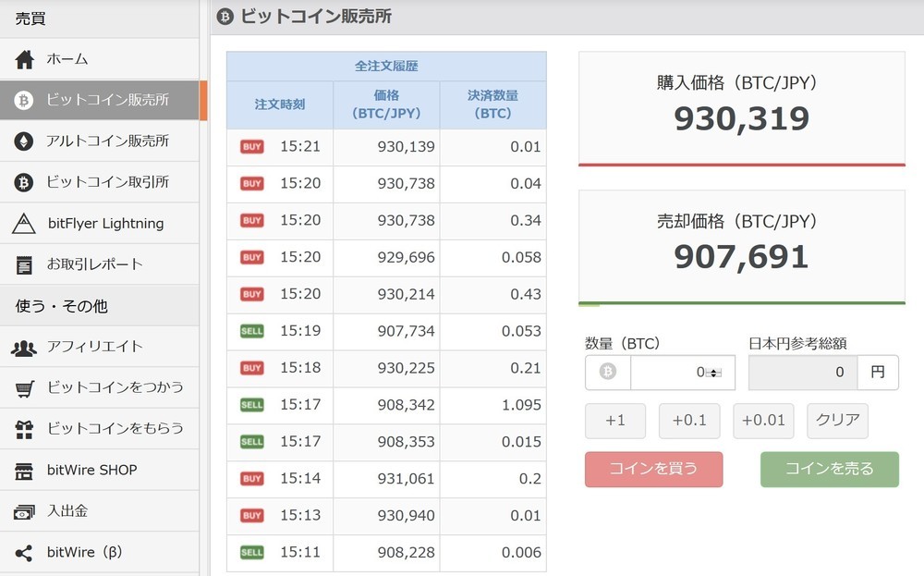Image resolution: width=924 pixels, height=576 pixels.
Task: Click the trade report document icon
Action: pos(24,265)
